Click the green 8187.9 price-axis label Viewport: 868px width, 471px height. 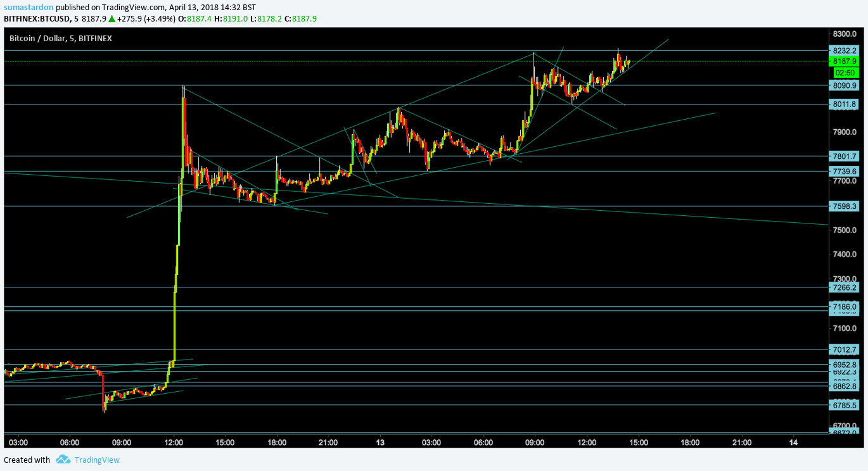[x=845, y=61]
